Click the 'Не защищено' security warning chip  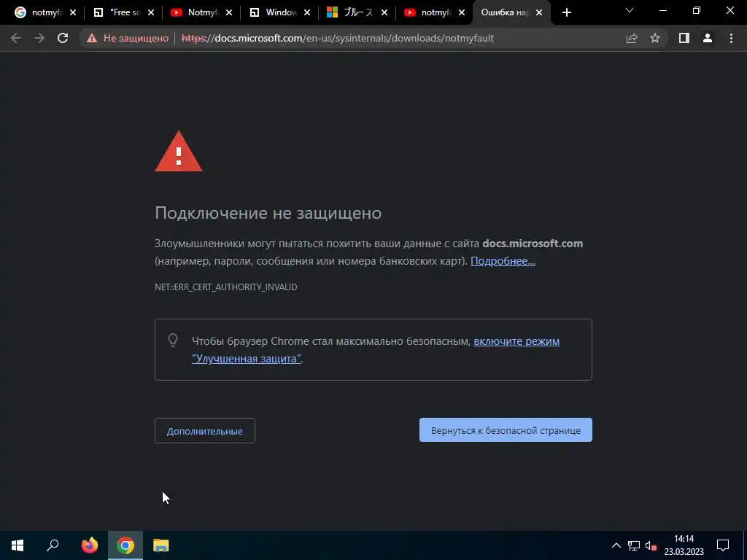[x=127, y=38]
